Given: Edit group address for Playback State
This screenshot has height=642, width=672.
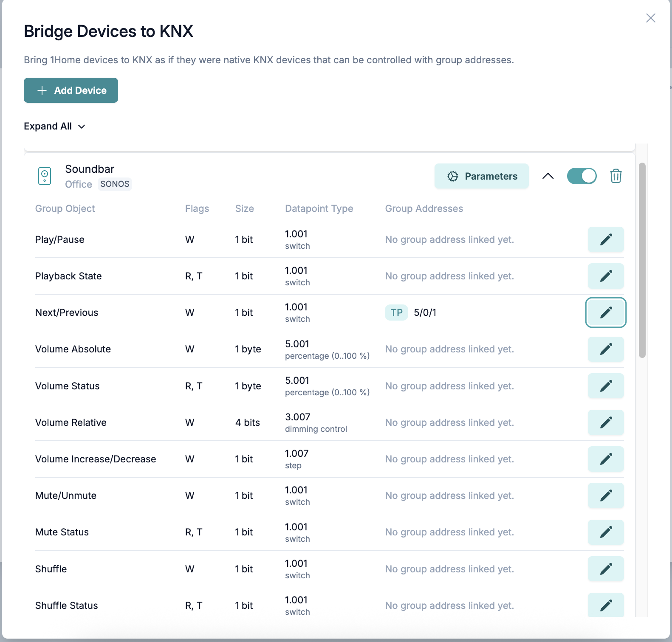Looking at the screenshot, I should pos(606,276).
